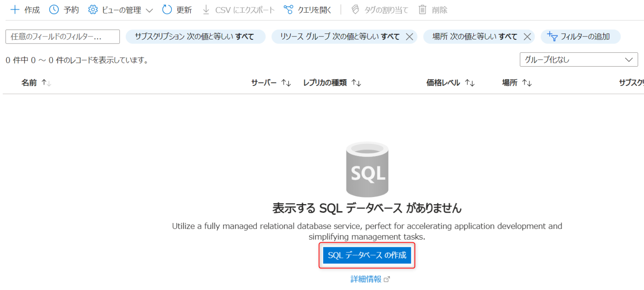Click CSV にエクスポート download icon
The image size is (644, 290).
point(206,10)
